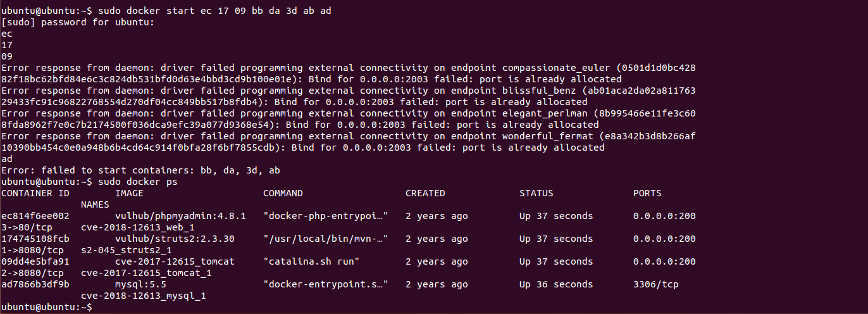Viewport: 868px width, 314px height.
Task: Click the STATUS column header
Action: click(x=536, y=194)
